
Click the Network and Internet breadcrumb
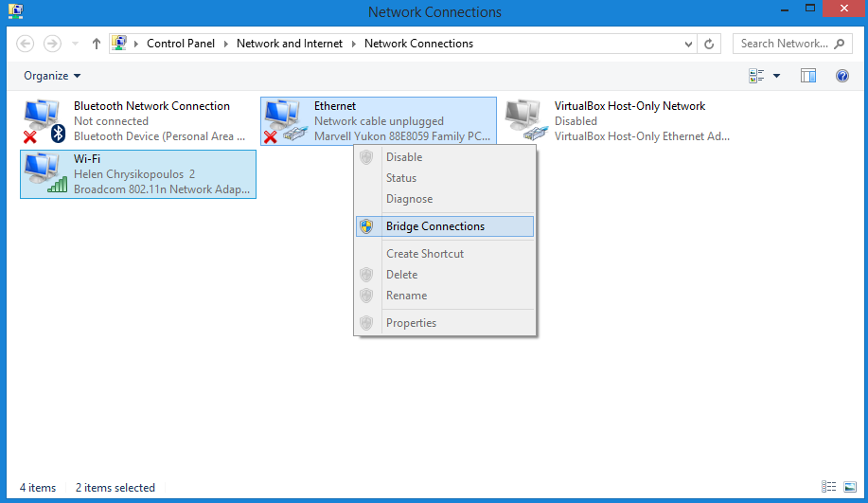click(290, 44)
